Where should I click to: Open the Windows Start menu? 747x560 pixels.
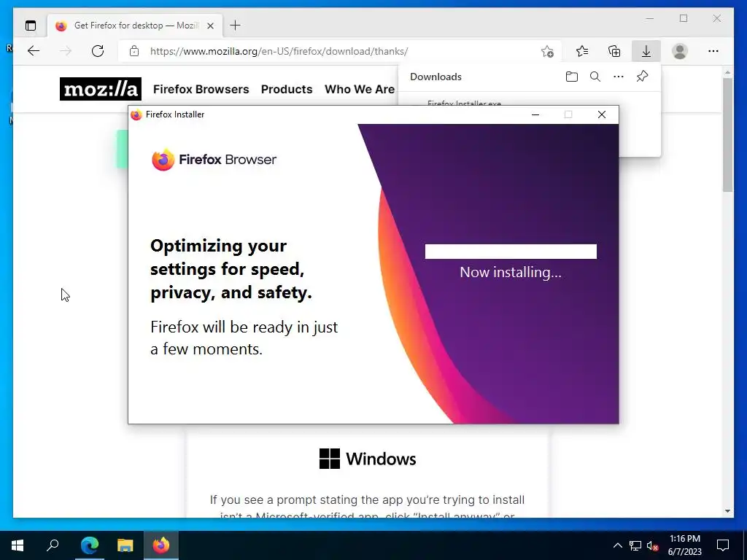point(18,545)
